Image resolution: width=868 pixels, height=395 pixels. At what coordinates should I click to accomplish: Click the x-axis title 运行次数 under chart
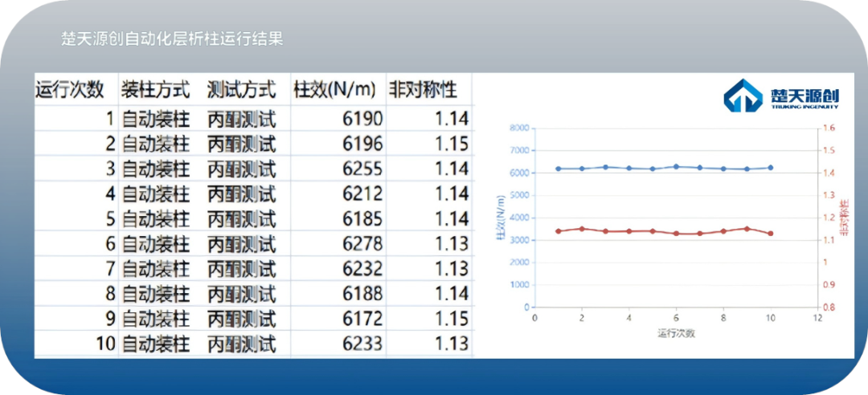pyautogui.click(x=676, y=333)
